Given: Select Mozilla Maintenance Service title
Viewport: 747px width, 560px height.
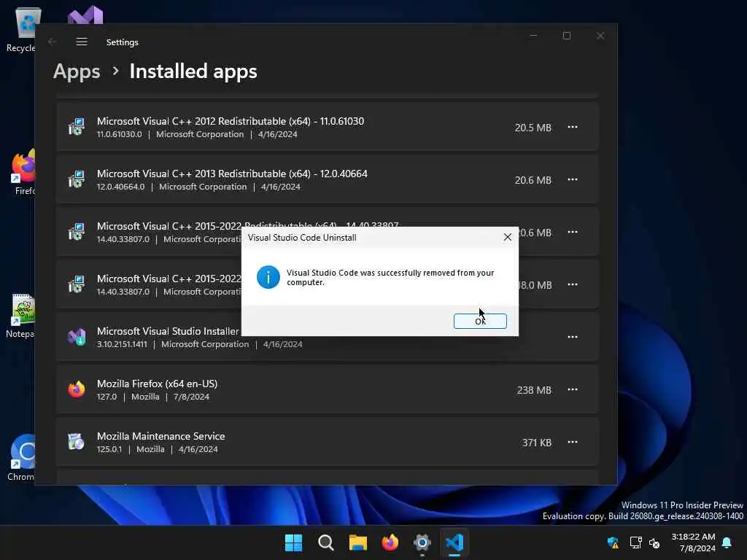Looking at the screenshot, I should pos(161,436).
